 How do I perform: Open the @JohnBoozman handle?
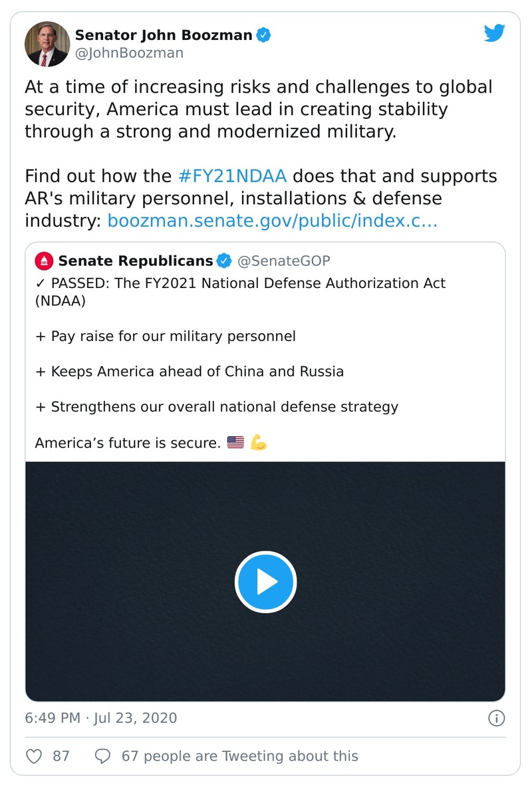129,53
